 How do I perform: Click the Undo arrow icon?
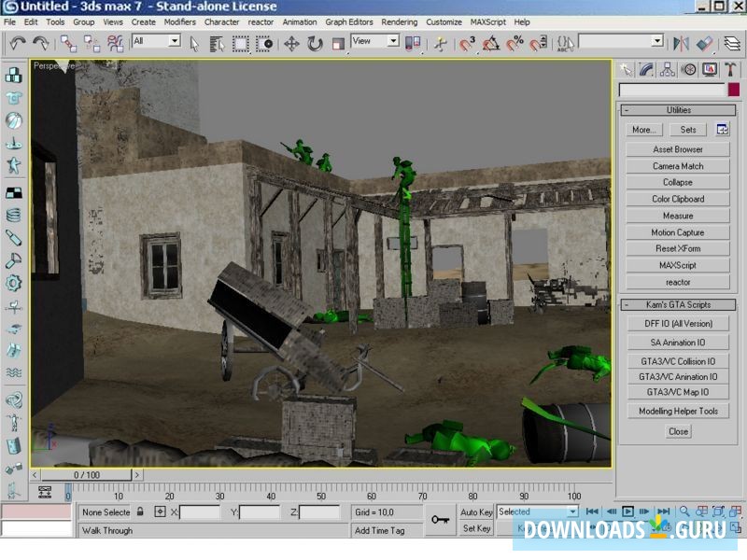tap(18, 44)
